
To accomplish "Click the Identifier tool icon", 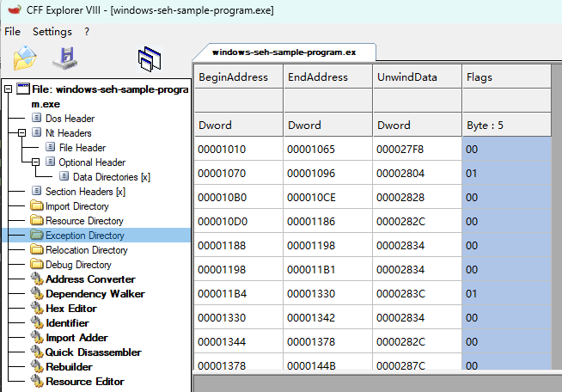I will pyautogui.click(x=37, y=322).
